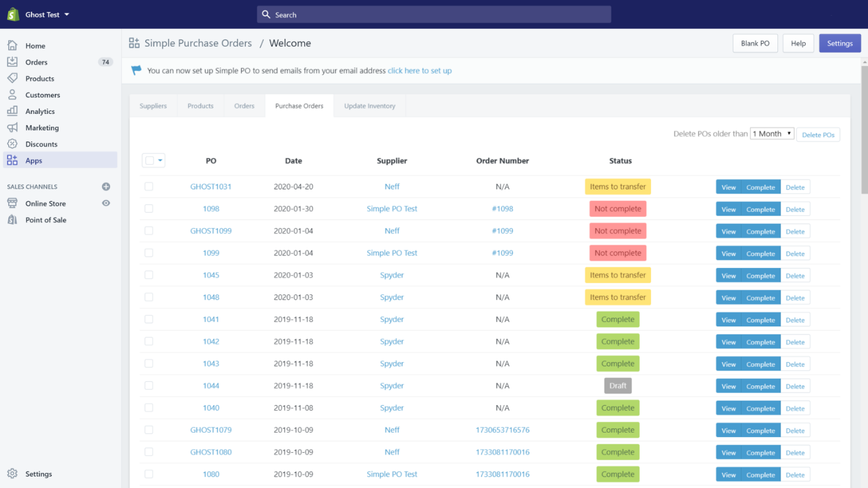This screenshot has width=868, height=488.
Task: Expand the Ghost Test store dropdown
Action: [67, 14]
